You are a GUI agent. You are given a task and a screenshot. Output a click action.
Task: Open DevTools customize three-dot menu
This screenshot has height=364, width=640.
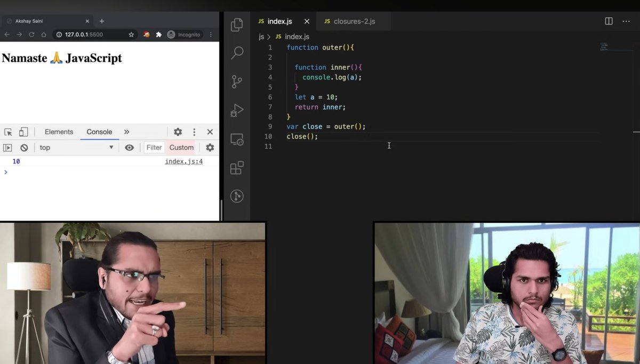pyautogui.click(x=194, y=132)
